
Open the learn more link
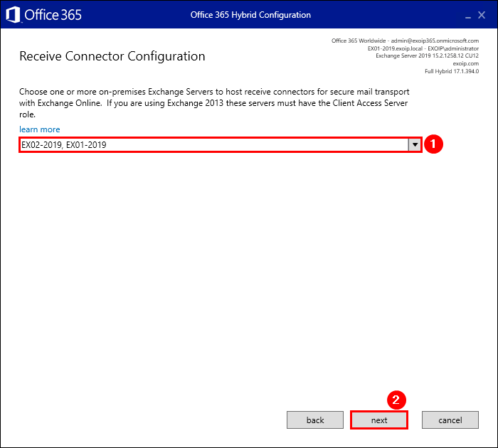40,129
